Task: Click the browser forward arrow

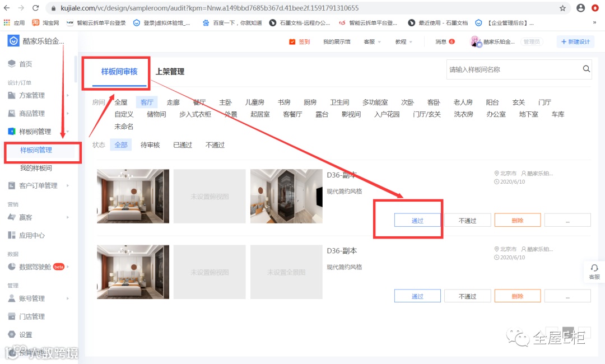Action: 21,8
